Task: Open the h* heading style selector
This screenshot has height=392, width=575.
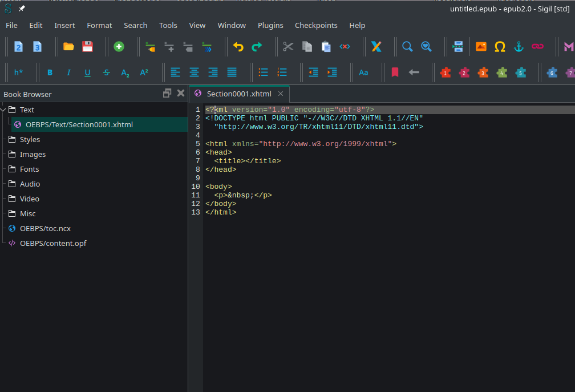Action: pos(18,72)
